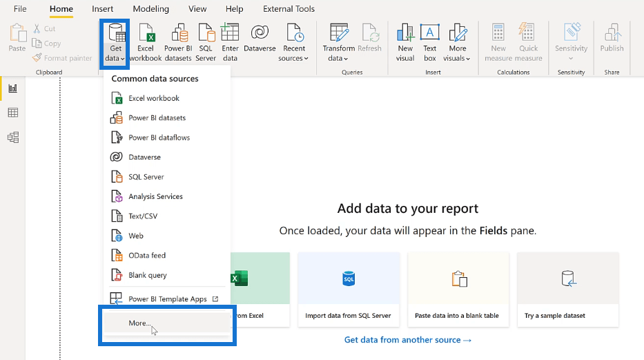Switch to Report view in left sidebar

12,88
